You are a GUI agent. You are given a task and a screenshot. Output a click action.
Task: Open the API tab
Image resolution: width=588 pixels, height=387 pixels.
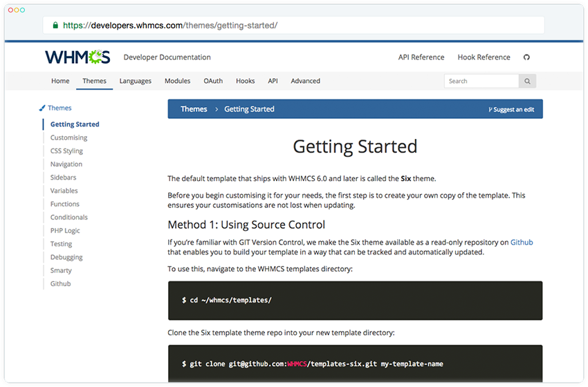[x=273, y=81]
